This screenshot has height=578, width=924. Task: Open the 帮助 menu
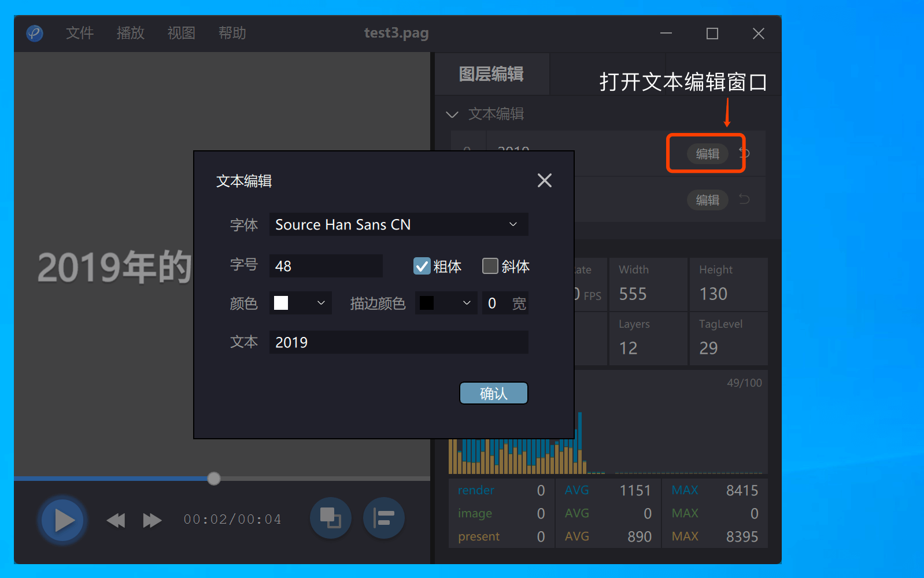click(232, 33)
